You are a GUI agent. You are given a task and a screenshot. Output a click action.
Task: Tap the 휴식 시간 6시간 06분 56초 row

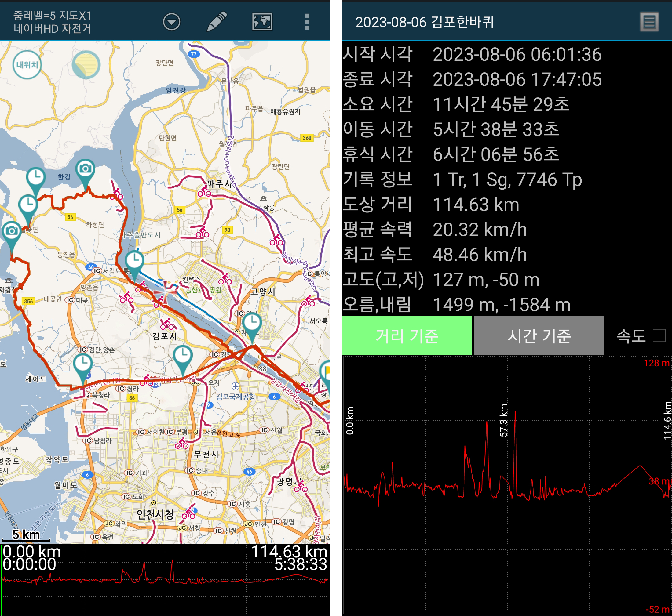pos(507,154)
